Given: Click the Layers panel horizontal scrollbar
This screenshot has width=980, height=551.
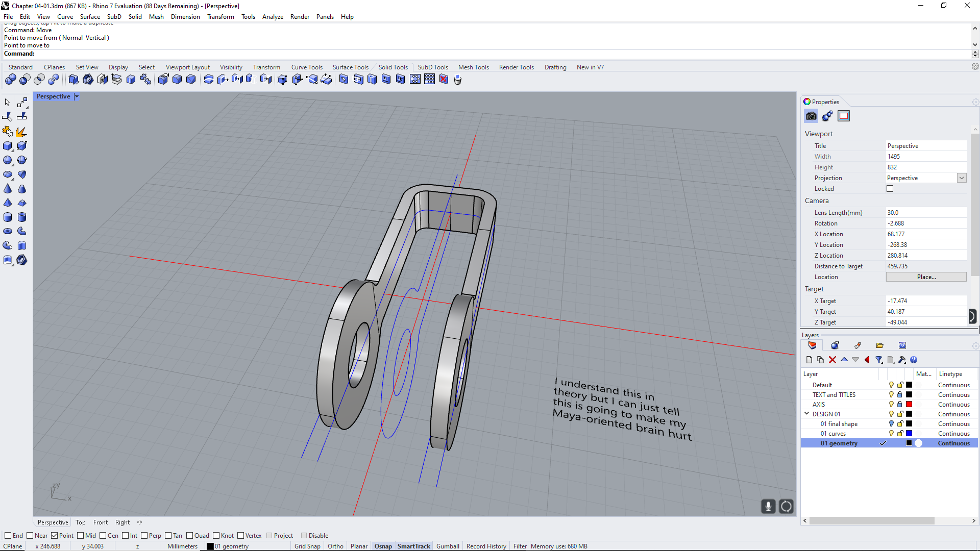Looking at the screenshot, I should tap(871, 521).
